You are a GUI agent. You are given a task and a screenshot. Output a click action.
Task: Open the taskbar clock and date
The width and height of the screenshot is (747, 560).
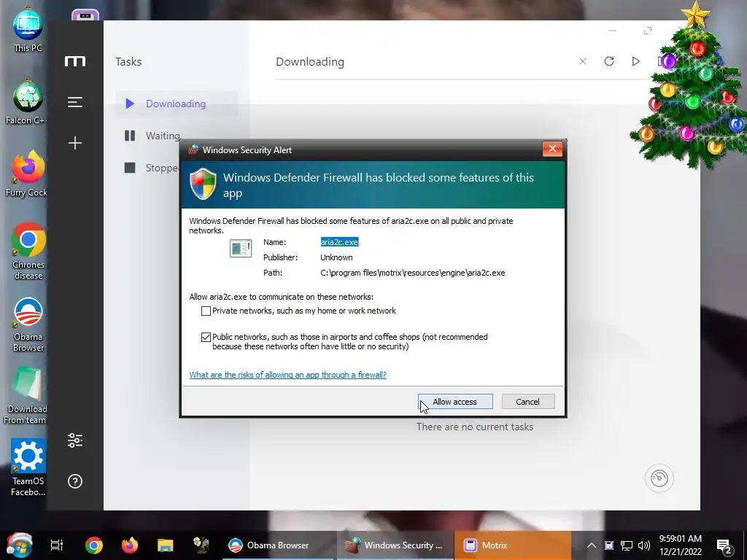tap(681, 545)
